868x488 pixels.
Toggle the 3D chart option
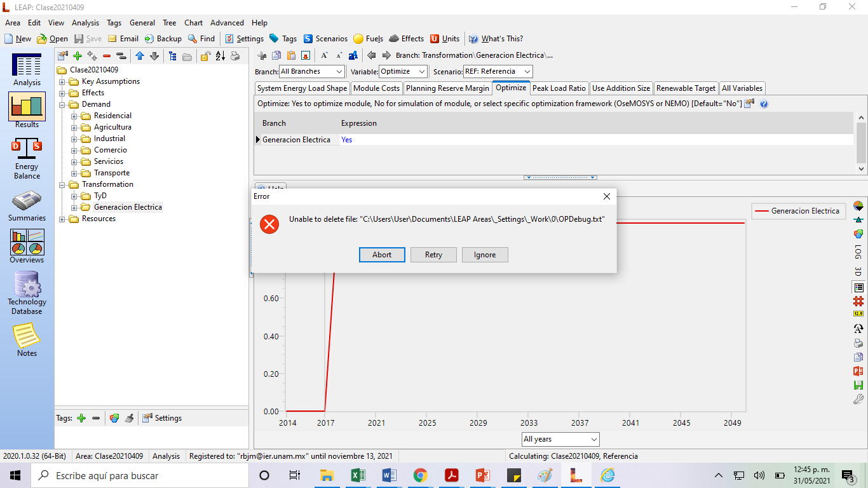858,271
